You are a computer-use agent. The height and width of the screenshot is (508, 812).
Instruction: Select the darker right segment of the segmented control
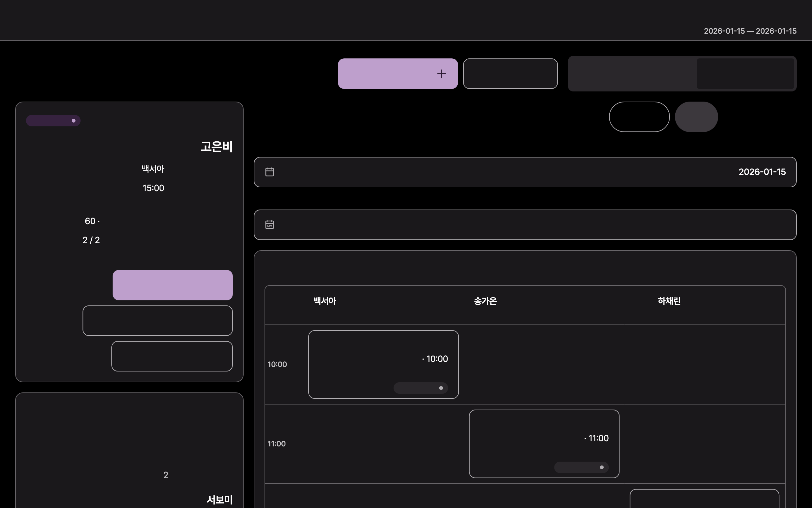[x=745, y=74]
